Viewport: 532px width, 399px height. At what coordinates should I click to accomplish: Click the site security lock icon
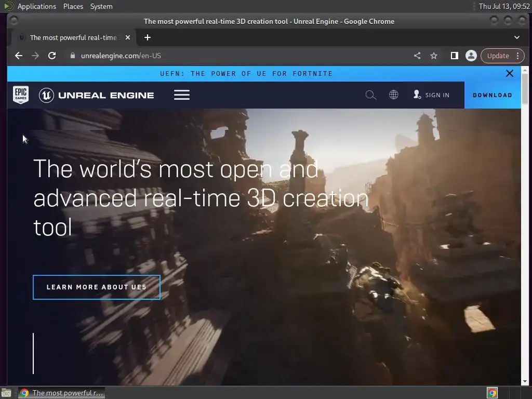tap(72, 56)
